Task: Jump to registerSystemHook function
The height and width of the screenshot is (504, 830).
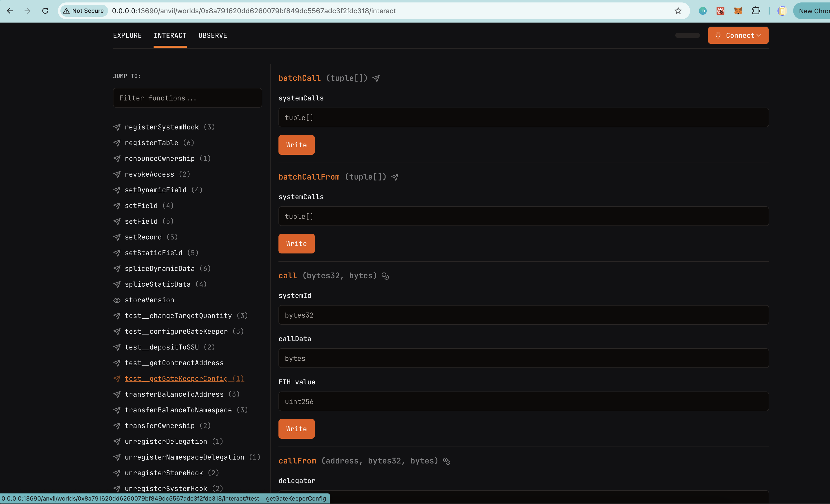Action: tap(162, 127)
